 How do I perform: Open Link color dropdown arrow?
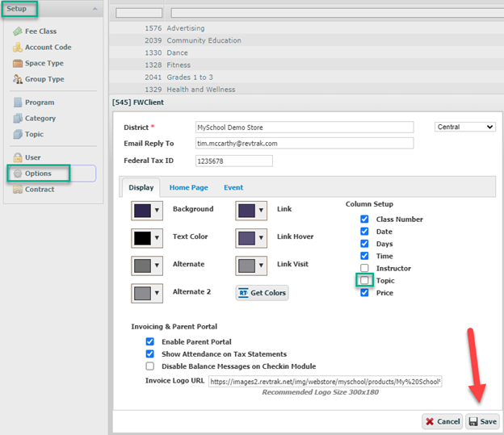tap(261, 210)
